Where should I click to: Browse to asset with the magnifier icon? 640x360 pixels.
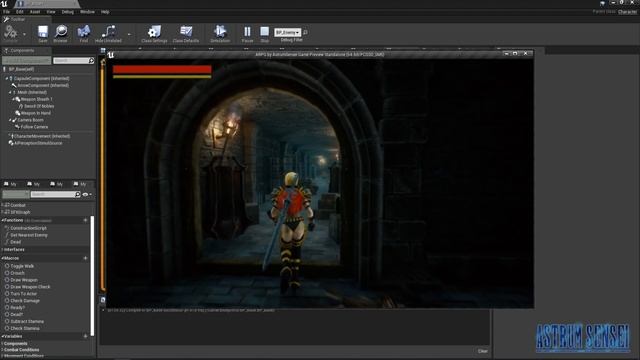click(60, 33)
